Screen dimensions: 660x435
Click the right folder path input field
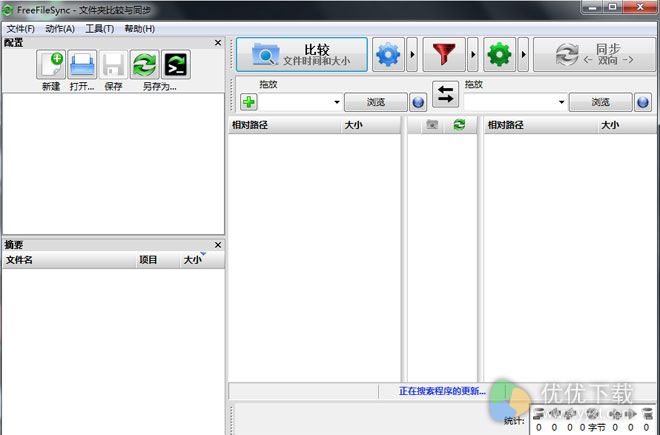(x=515, y=102)
